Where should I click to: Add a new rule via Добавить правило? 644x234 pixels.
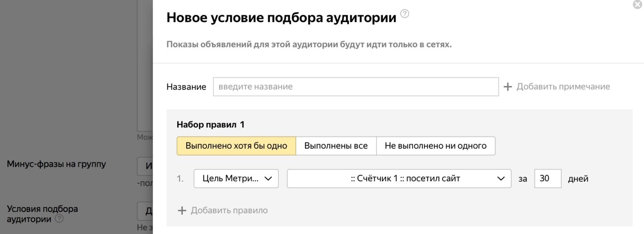tap(229, 210)
